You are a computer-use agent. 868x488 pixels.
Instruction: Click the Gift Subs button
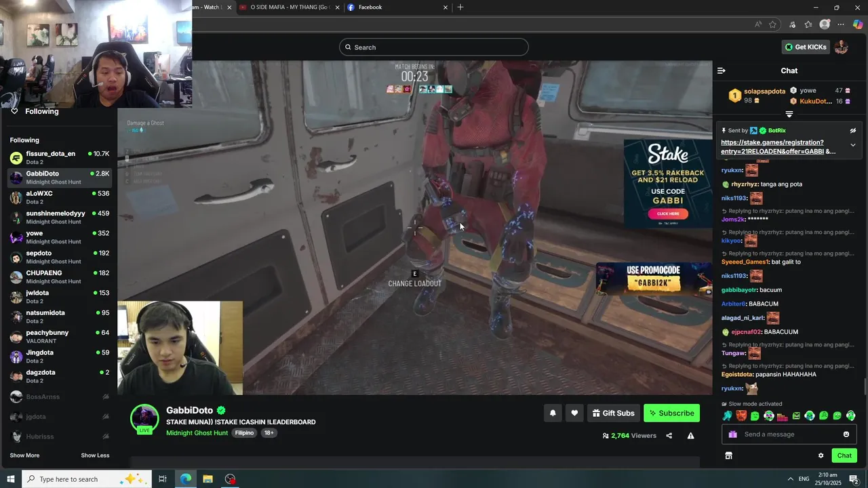click(x=613, y=413)
